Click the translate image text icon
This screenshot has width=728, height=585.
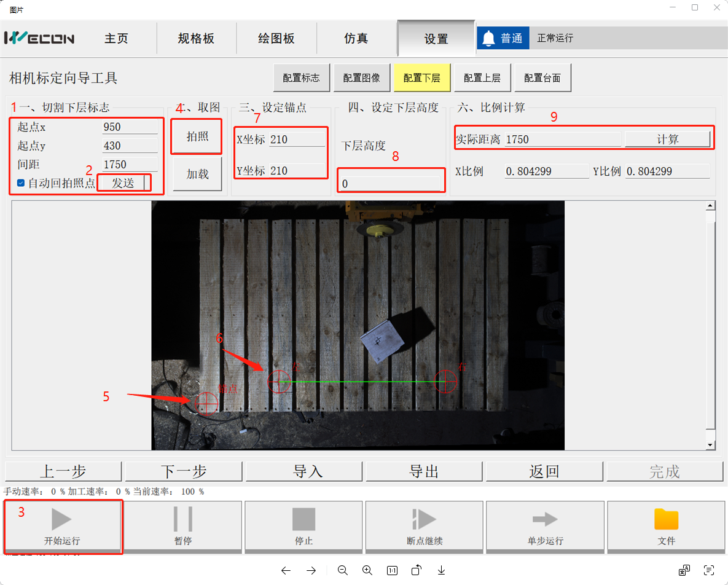point(684,570)
